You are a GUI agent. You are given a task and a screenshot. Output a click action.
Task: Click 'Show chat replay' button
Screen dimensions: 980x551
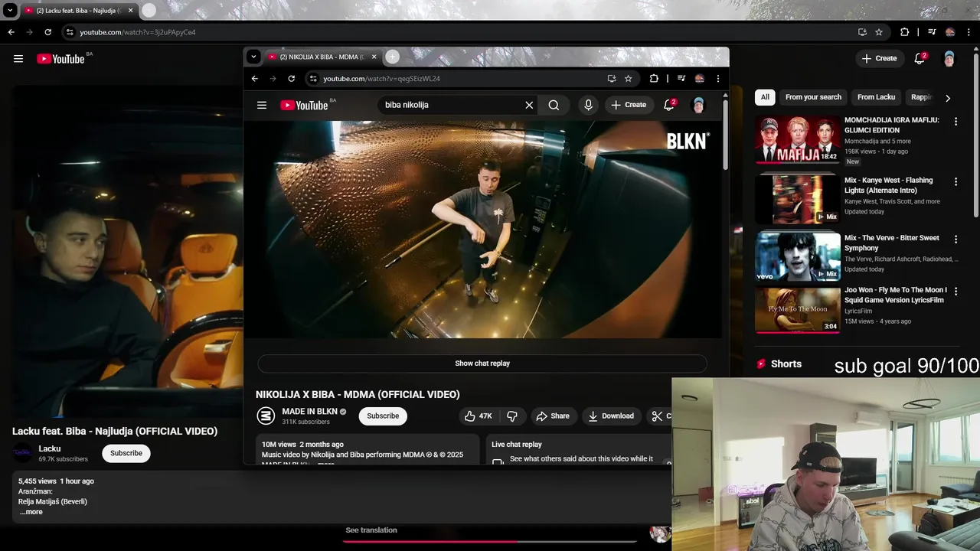coord(482,364)
